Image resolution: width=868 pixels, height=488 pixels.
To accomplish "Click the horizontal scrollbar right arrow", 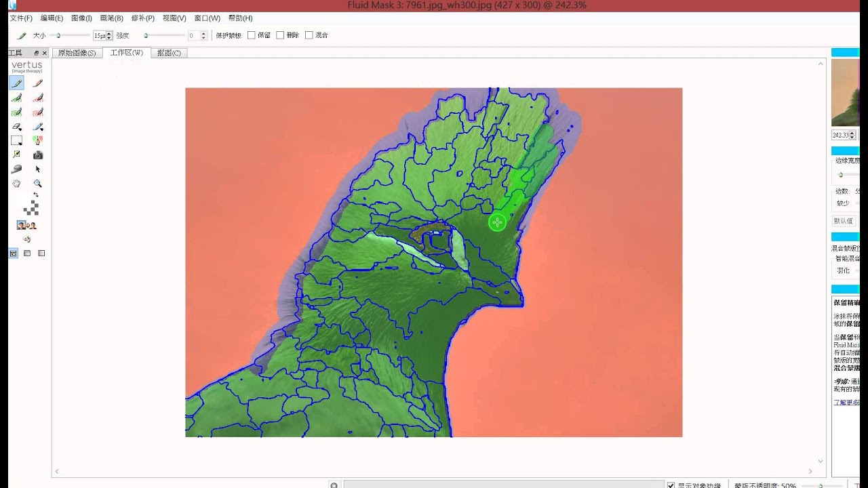I will click(x=810, y=471).
